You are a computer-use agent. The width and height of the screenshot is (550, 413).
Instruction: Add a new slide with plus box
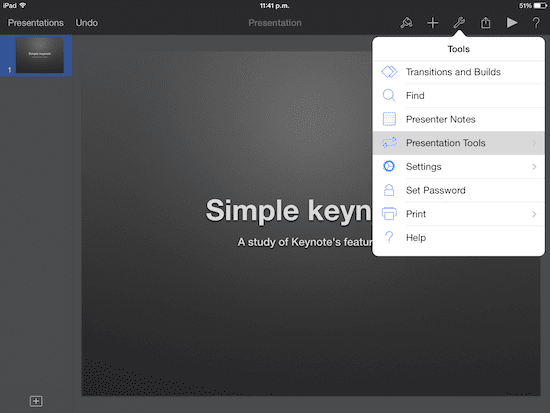pos(36,401)
